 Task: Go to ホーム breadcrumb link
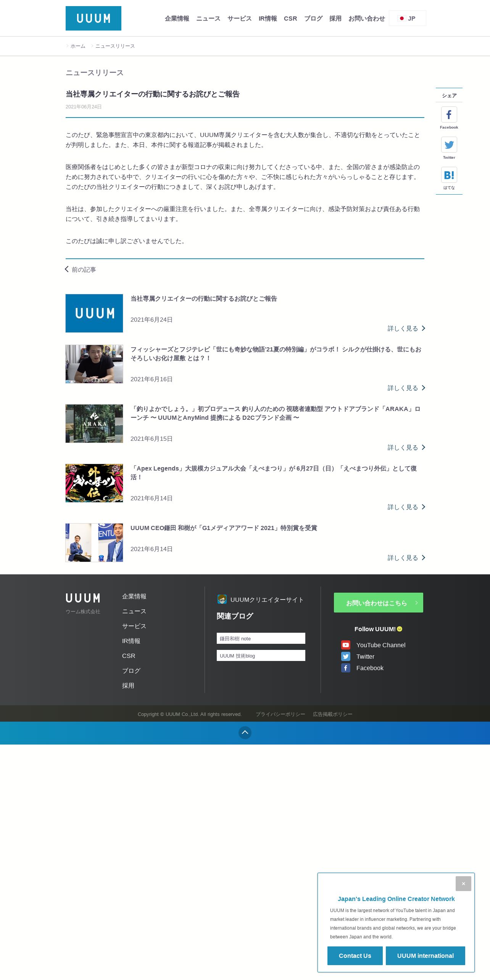pos(78,46)
